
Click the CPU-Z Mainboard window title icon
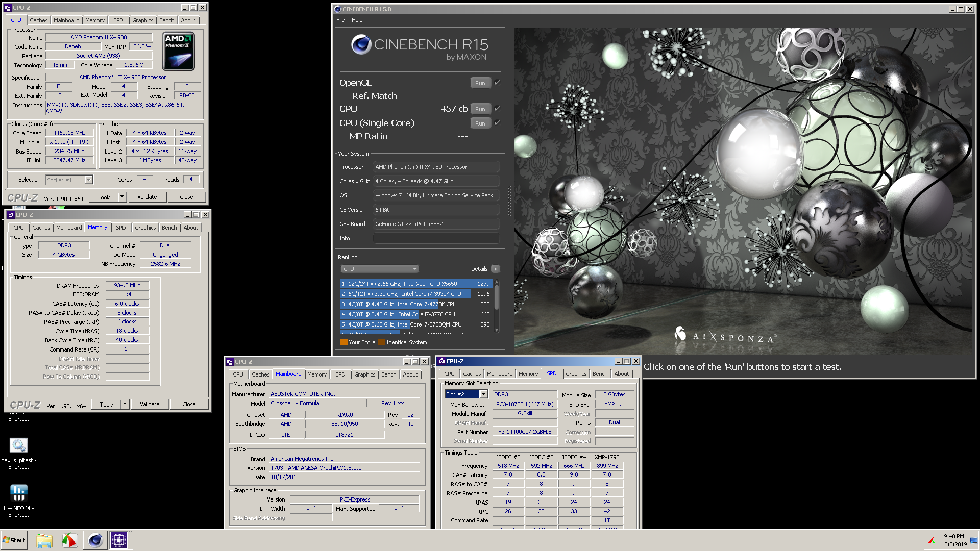click(230, 362)
